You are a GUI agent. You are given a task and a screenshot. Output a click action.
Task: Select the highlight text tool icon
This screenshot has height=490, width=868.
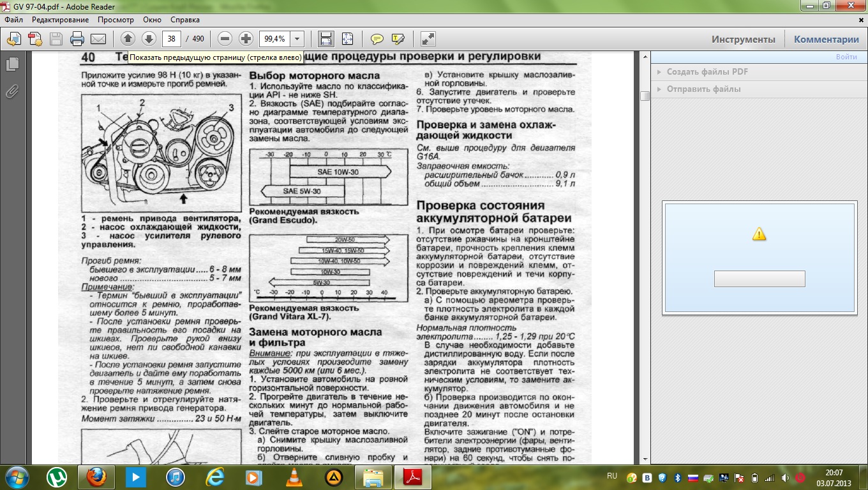point(398,39)
